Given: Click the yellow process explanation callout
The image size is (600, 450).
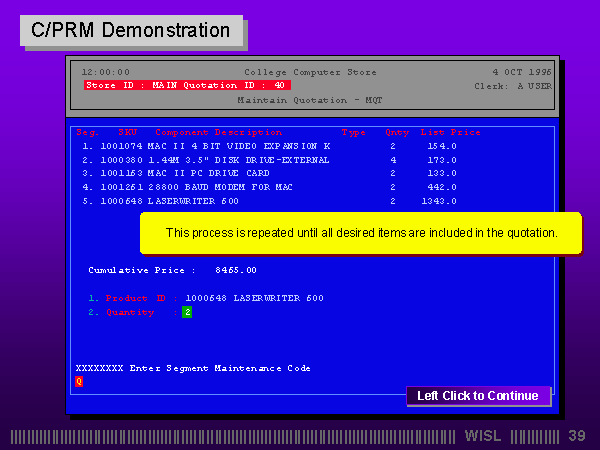Looking at the screenshot, I should click(x=360, y=233).
